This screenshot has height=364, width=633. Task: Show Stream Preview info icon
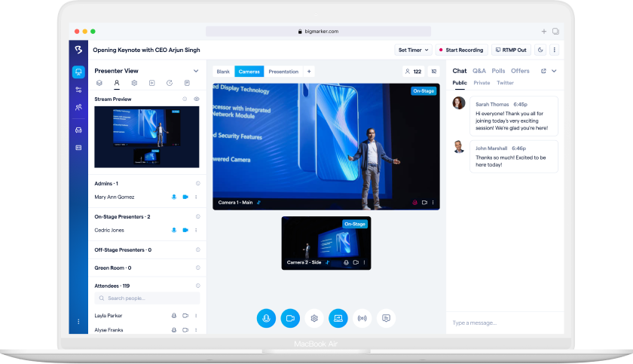point(185,99)
